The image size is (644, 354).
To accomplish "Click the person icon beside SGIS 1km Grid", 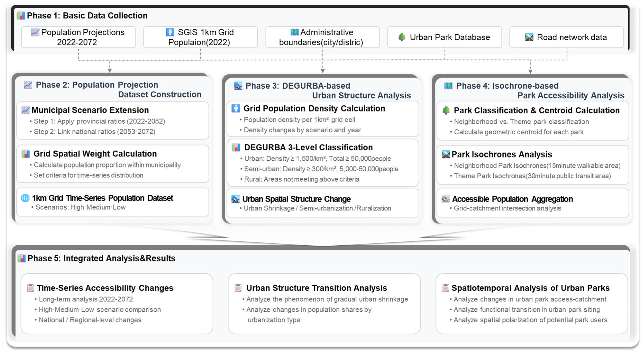I will coord(170,32).
